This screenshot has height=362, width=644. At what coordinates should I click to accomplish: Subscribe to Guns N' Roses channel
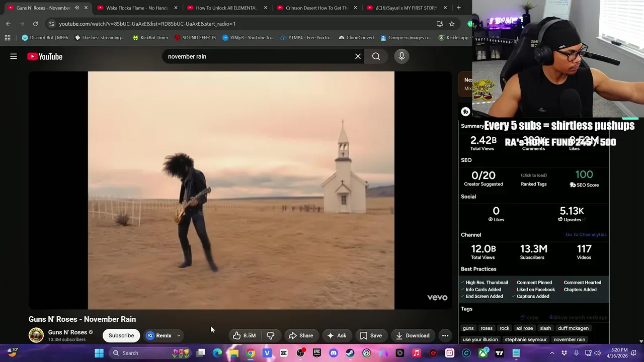[121, 335]
